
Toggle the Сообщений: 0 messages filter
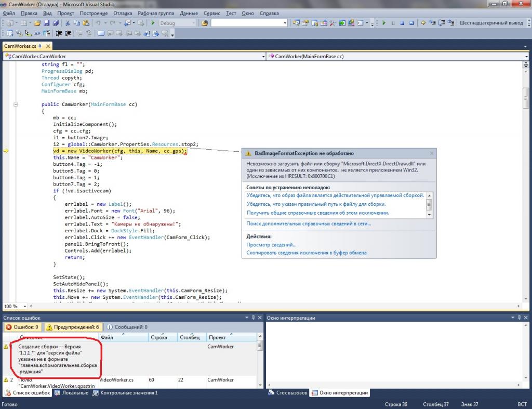(126, 327)
